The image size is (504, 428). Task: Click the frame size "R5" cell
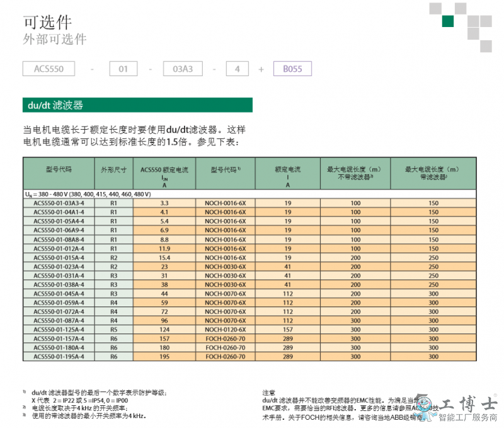click(x=114, y=330)
